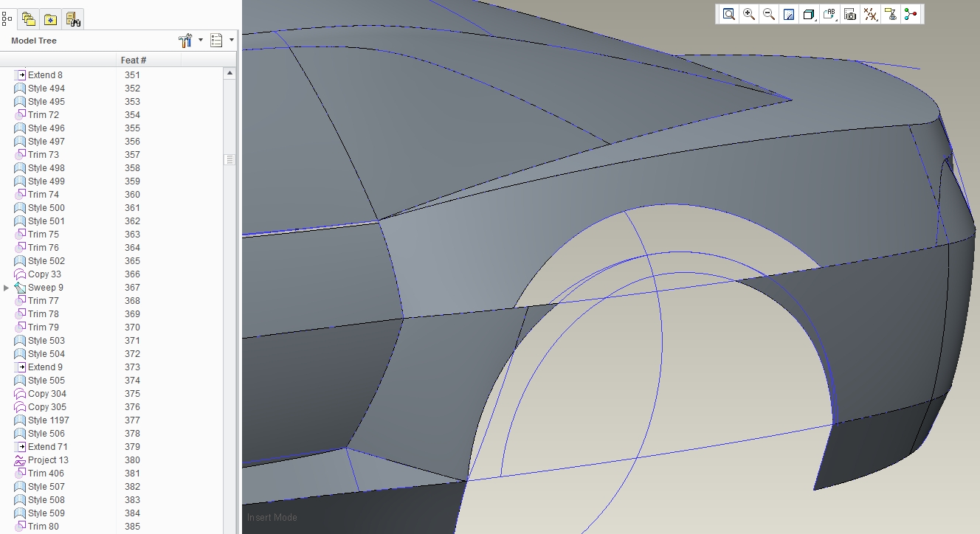This screenshot has height=534, width=980.
Task: Open the Display Style options
Action: pos(809,14)
